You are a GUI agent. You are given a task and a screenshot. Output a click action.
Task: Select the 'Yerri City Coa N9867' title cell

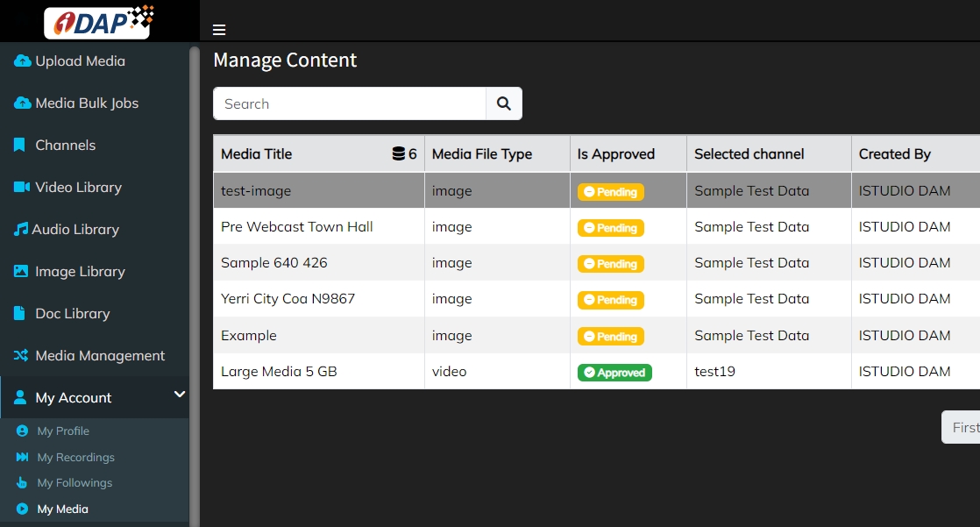click(319, 299)
